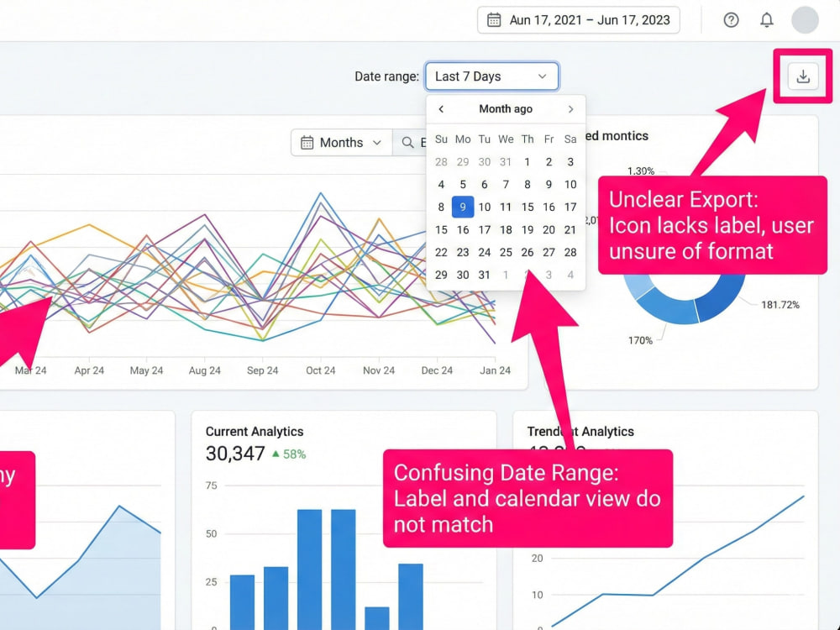
Task: Click Aug 24 on the chart axis
Action: click(x=205, y=370)
